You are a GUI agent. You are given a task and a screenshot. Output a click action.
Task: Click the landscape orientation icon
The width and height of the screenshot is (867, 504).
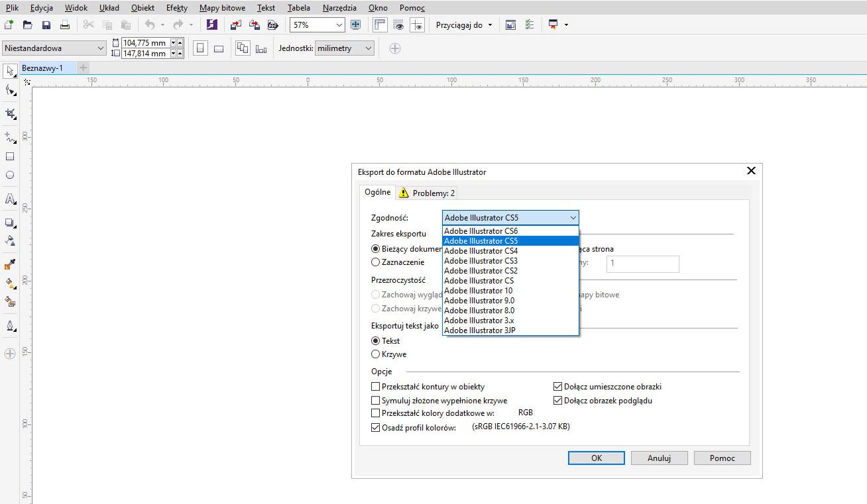(x=219, y=48)
